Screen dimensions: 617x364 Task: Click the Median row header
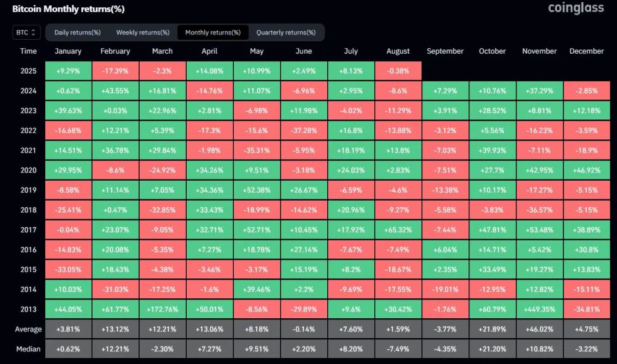[28, 348]
